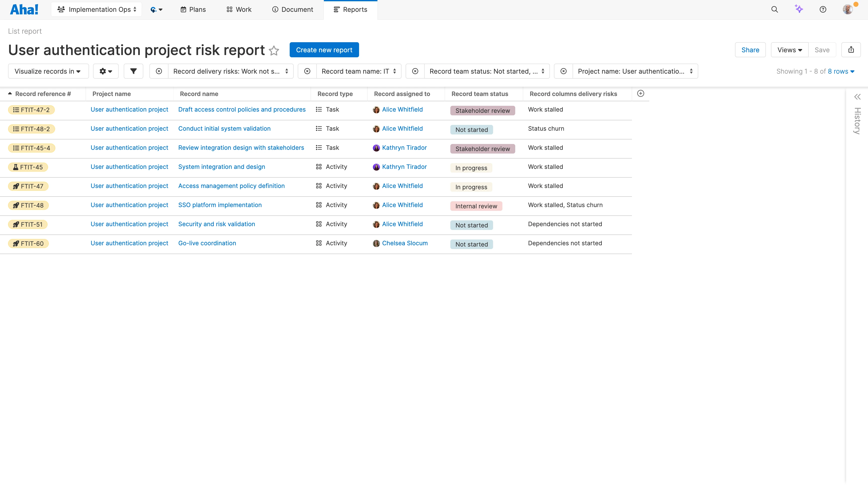Open the AI assistant sparkle icon
This screenshot has width=868, height=485.
click(x=799, y=9)
